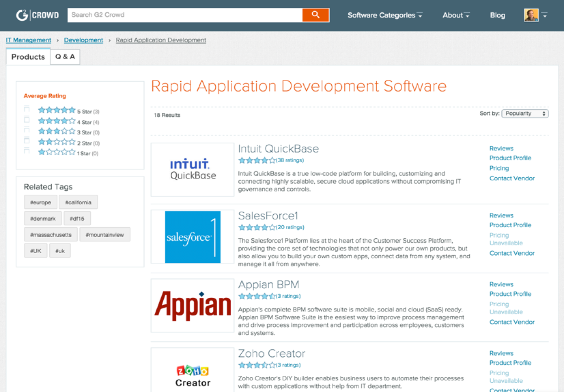
Task: Click the SalesForce1 star rating
Action: coord(257,227)
